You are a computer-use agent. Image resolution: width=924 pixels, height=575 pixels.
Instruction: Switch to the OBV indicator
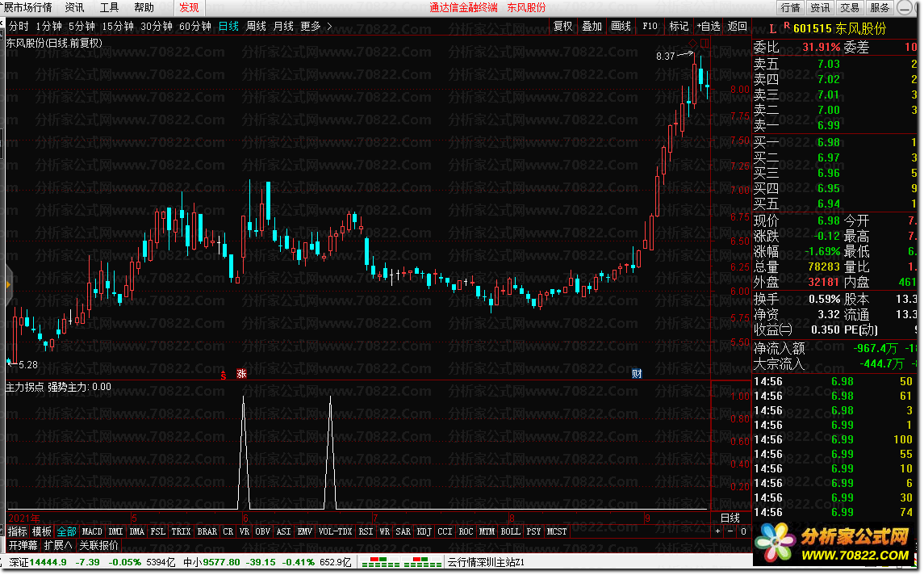pos(262,532)
